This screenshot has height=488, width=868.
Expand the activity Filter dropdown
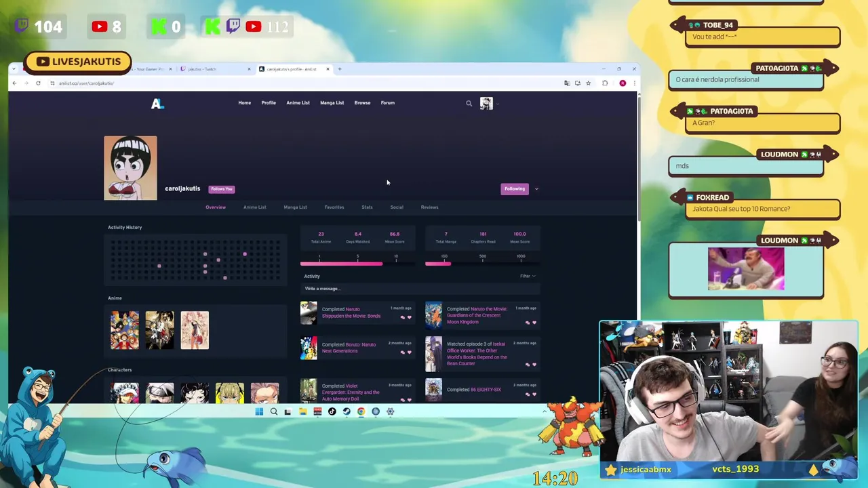pos(528,277)
